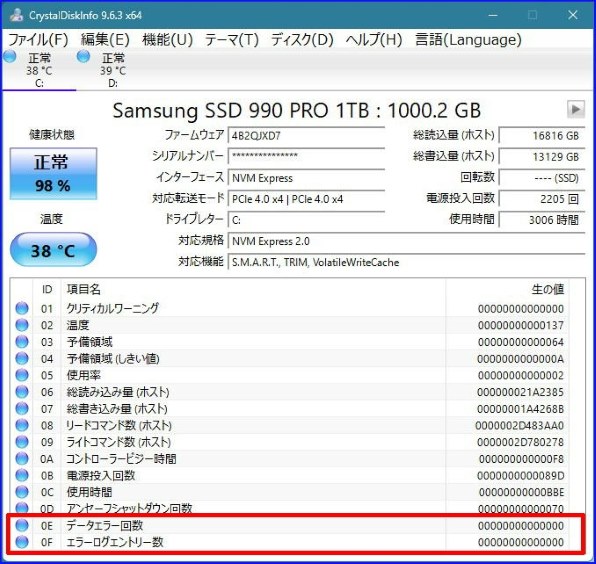Select the リードコマンド数 (ホスト) row
The width and height of the screenshot is (596, 564).
pyautogui.click(x=290, y=425)
